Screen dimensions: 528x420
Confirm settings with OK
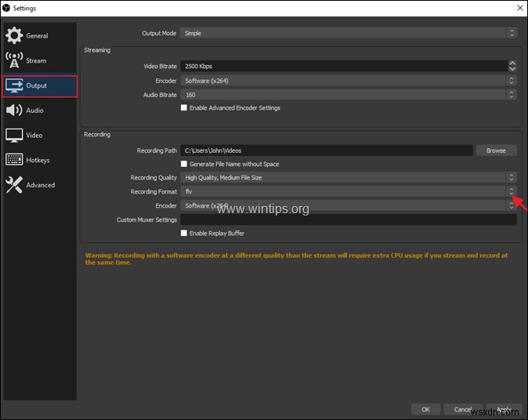425,409
